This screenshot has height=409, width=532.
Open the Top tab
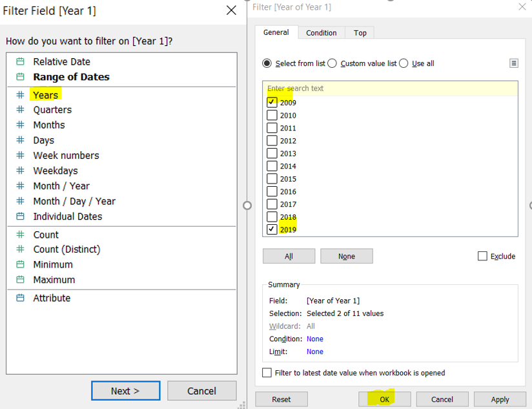coord(360,33)
